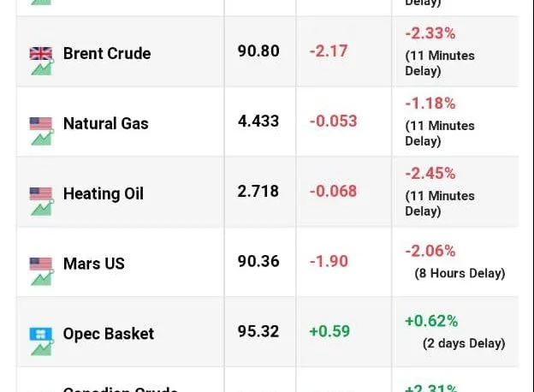Open the green chart icon for Heating Oil

(42, 208)
